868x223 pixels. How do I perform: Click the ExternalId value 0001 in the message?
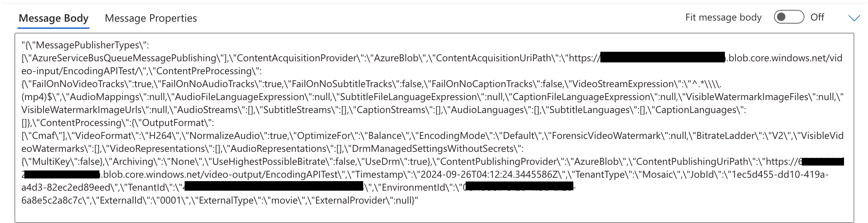coord(171,199)
